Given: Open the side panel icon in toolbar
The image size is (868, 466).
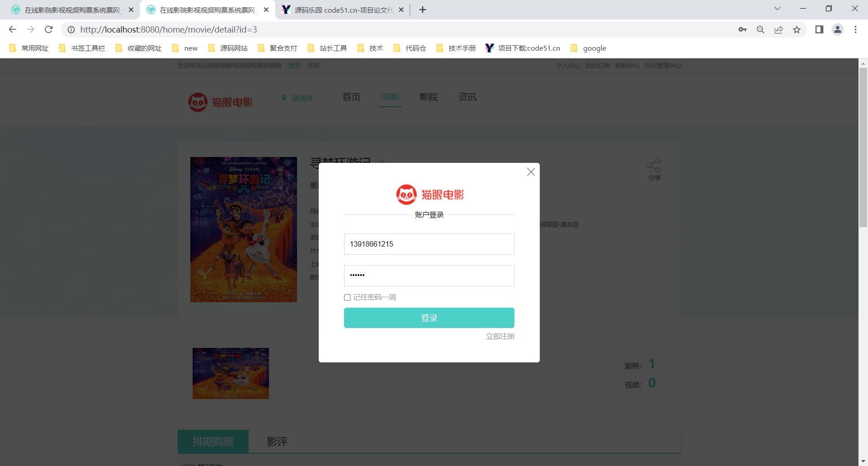Looking at the screenshot, I should (x=819, y=29).
